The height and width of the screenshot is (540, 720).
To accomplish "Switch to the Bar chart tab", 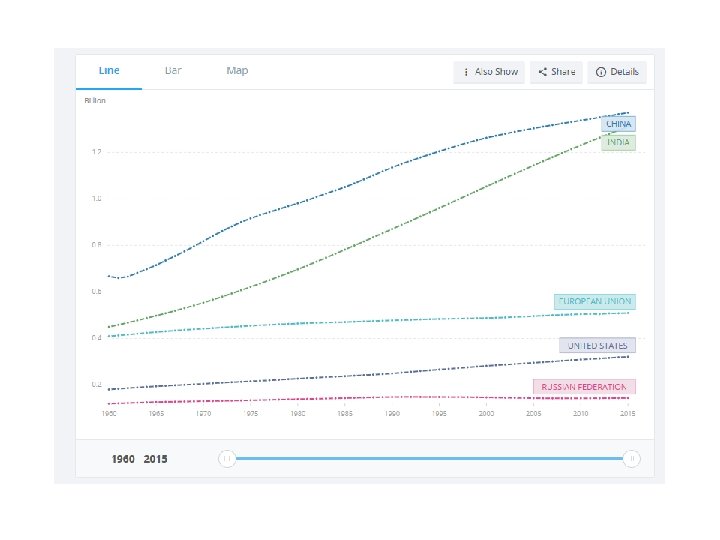I will (x=173, y=71).
